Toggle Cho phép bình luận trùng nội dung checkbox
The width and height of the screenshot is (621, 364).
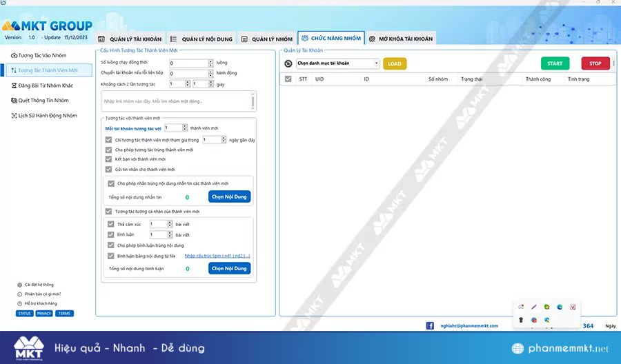(111, 245)
